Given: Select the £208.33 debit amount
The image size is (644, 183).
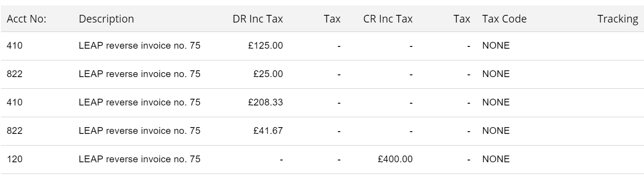Looking at the screenshot, I should [265, 102].
